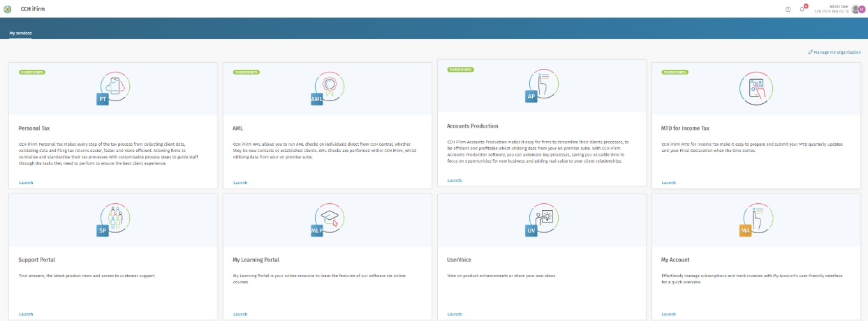Click the Subscribed badge on AML card
The width and height of the screenshot is (868, 321).
click(246, 72)
